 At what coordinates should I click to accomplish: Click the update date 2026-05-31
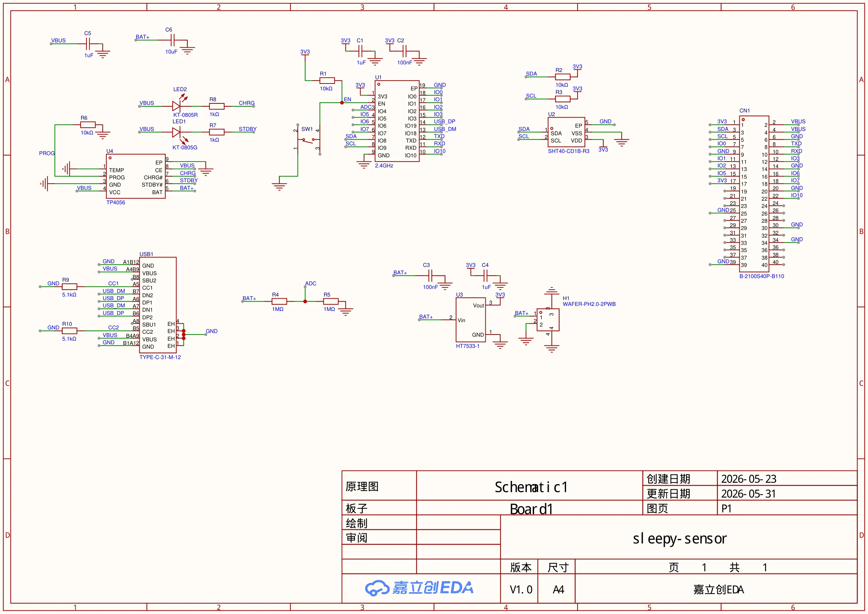point(749,494)
